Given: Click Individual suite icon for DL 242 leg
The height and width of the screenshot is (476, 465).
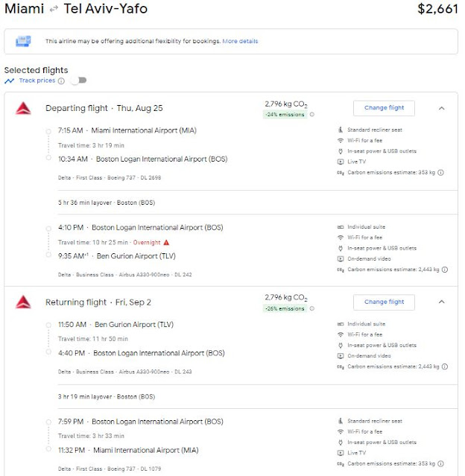Looking at the screenshot, I should [341, 226].
